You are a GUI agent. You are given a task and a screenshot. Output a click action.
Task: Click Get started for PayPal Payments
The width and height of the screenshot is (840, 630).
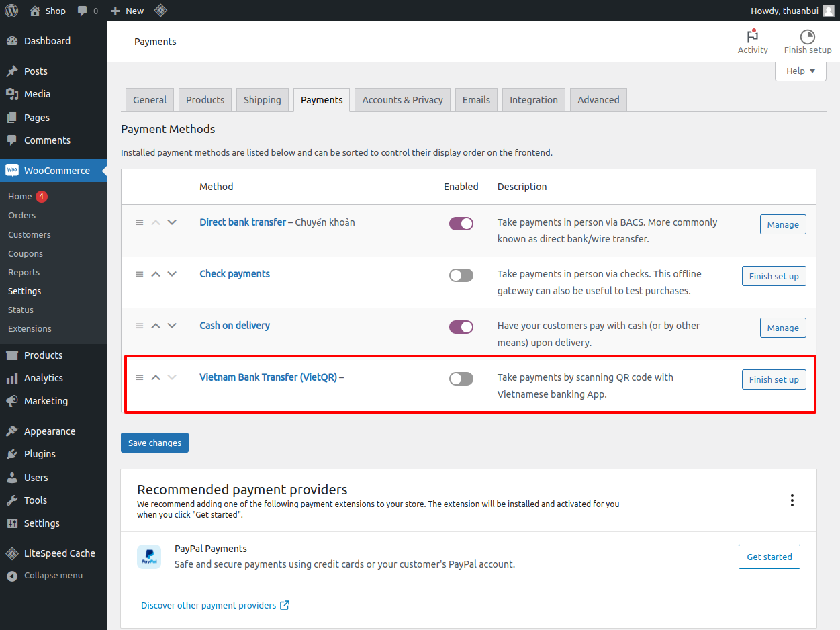tap(769, 557)
